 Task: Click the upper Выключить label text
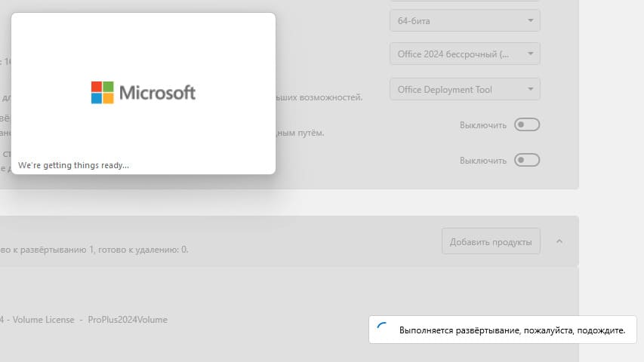(x=482, y=125)
